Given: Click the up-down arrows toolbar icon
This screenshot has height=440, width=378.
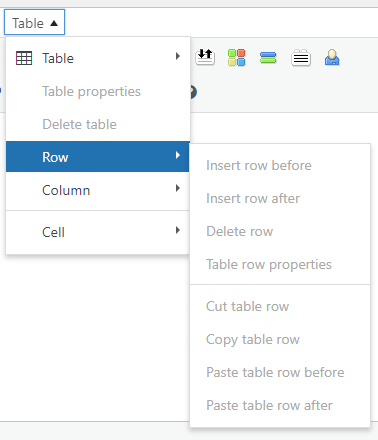Looking at the screenshot, I should (205, 57).
